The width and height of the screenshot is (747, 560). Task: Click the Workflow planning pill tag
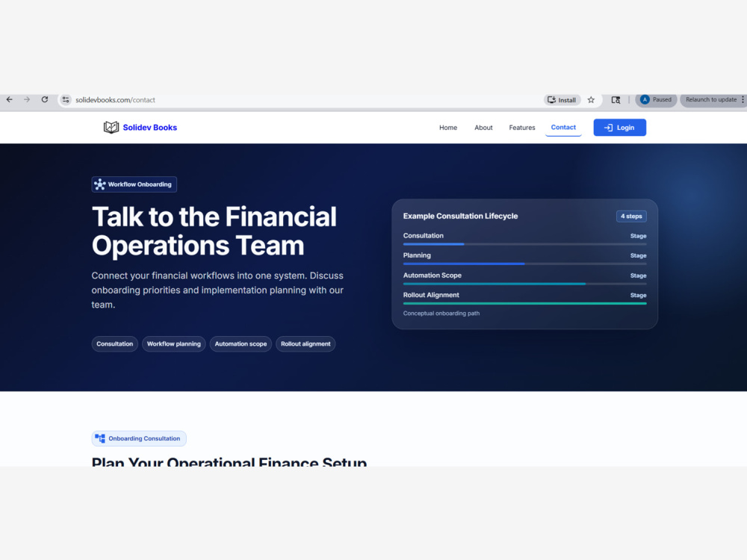[x=174, y=343]
